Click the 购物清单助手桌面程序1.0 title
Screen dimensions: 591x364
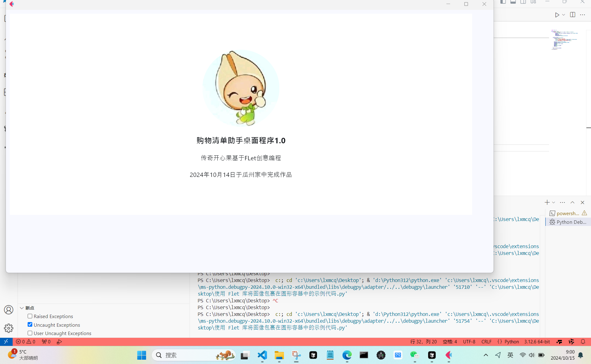tap(241, 141)
